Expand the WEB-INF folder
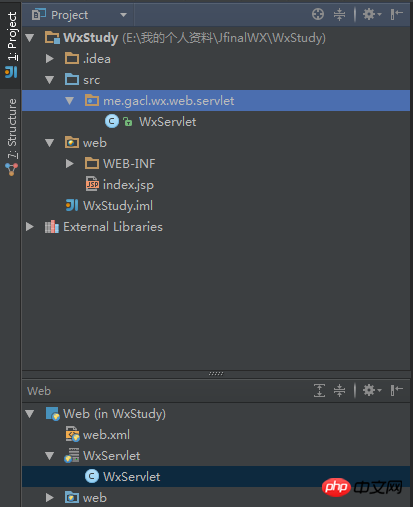The height and width of the screenshot is (507, 413). [x=70, y=164]
